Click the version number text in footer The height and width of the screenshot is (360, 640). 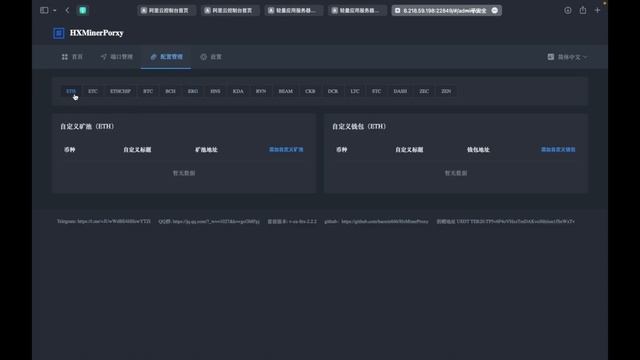(292, 221)
